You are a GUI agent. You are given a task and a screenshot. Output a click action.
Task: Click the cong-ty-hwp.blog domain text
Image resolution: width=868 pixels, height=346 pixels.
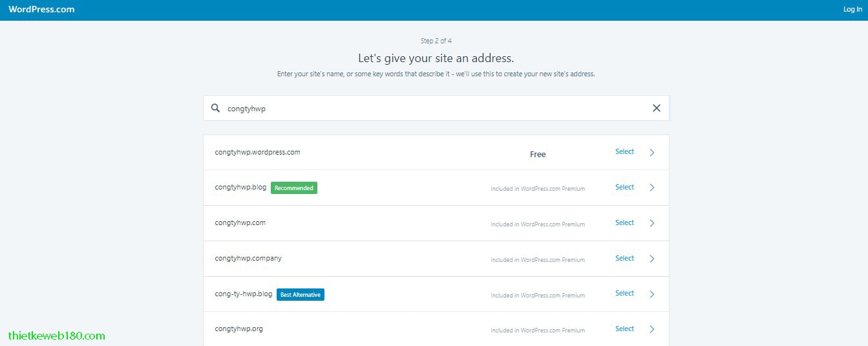coord(244,294)
